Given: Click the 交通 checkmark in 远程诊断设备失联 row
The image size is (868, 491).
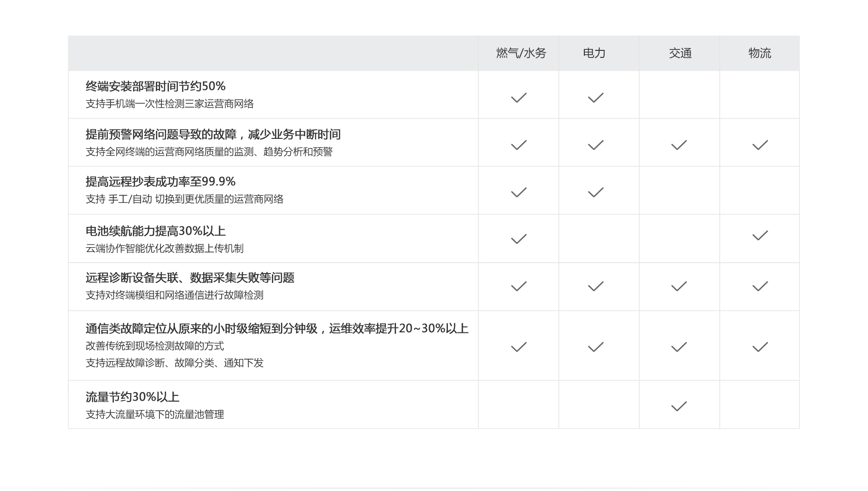Looking at the screenshot, I should (x=678, y=286).
